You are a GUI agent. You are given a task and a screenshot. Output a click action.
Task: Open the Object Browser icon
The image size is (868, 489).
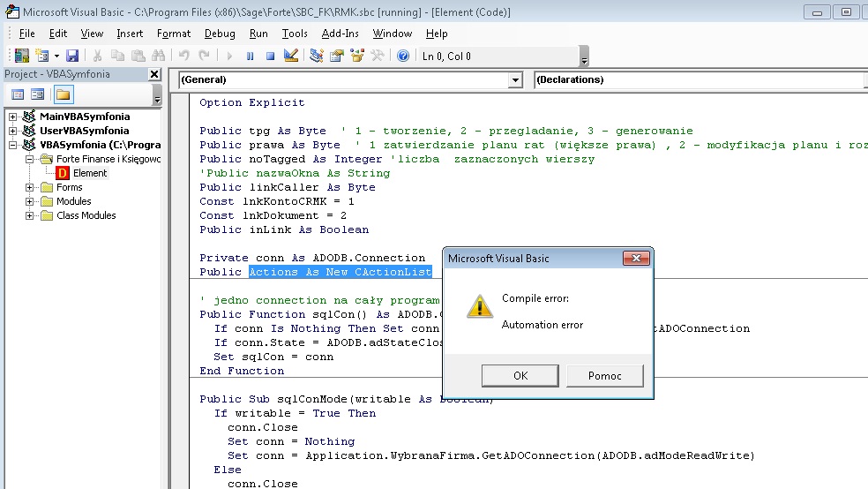click(357, 56)
